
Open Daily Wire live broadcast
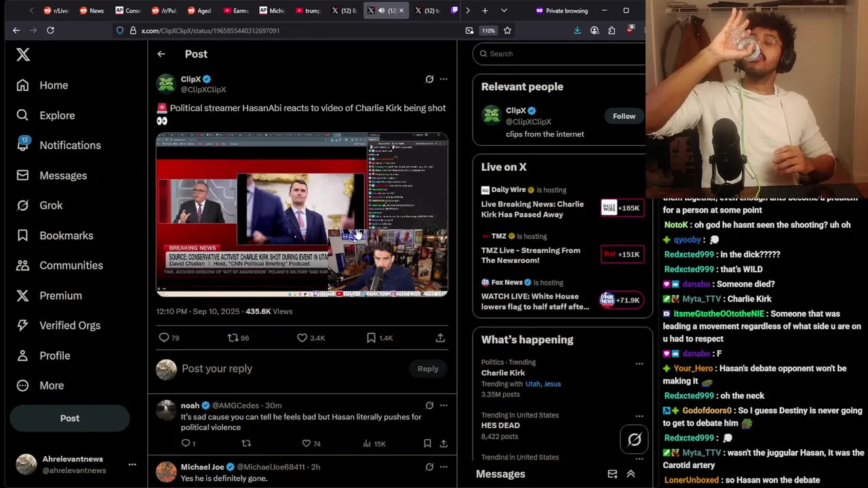(x=561, y=202)
